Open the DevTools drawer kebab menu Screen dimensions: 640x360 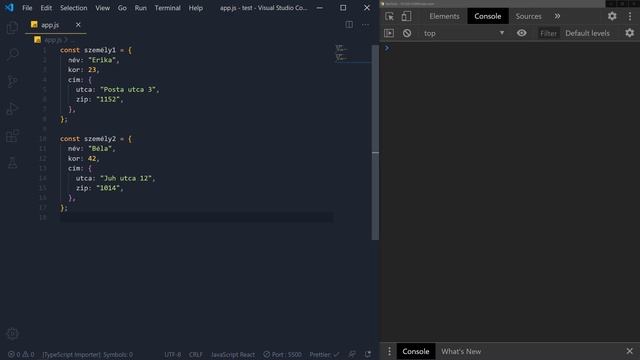(x=389, y=351)
